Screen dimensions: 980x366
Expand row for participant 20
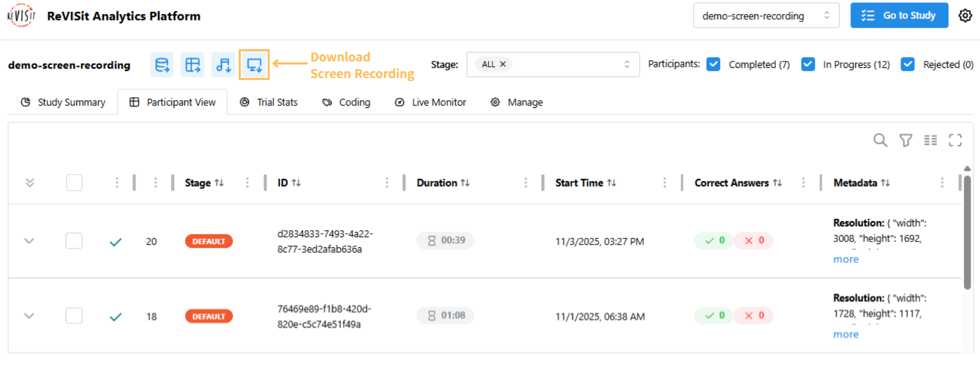(29, 241)
